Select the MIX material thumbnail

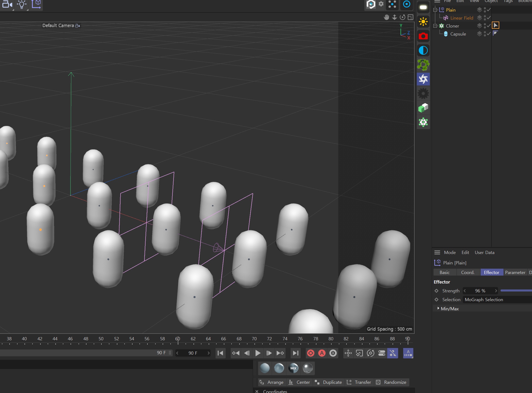click(293, 368)
